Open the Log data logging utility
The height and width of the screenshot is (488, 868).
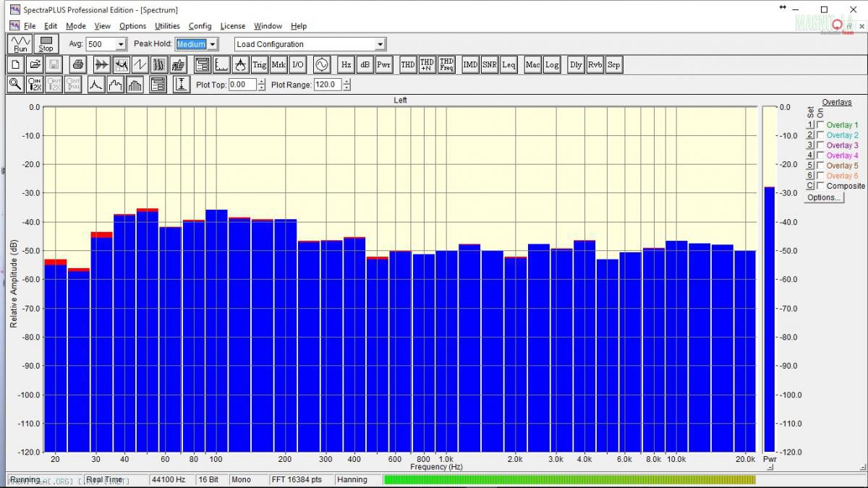(x=551, y=64)
